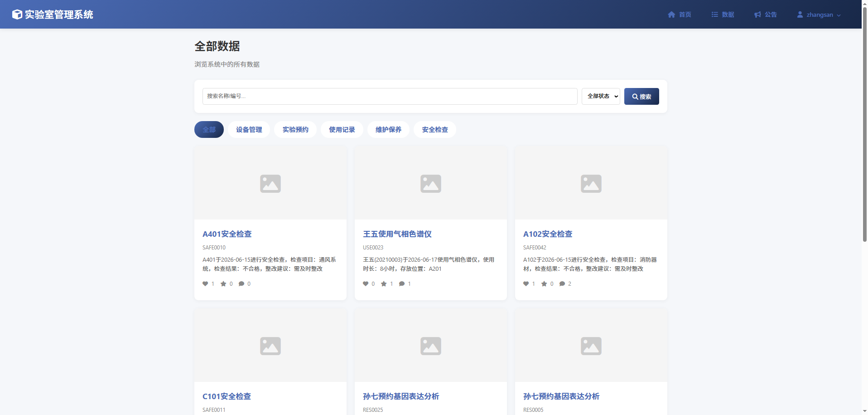The height and width of the screenshot is (415, 868).
Task: Click the A102安全检查 placeholder image
Action: tap(591, 183)
